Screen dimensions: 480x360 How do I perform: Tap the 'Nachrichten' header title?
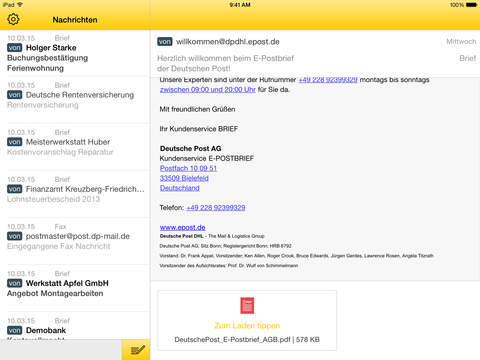(x=75, y=20)
